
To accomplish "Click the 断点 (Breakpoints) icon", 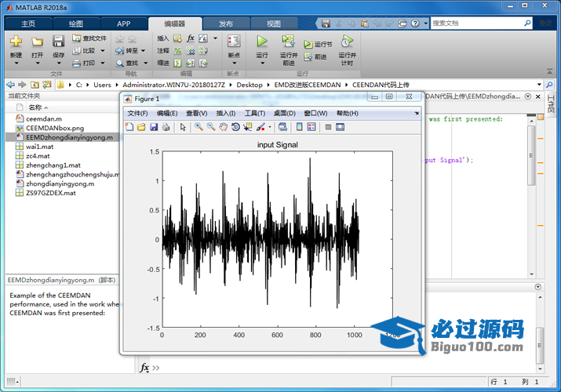I will click(234, 41).
